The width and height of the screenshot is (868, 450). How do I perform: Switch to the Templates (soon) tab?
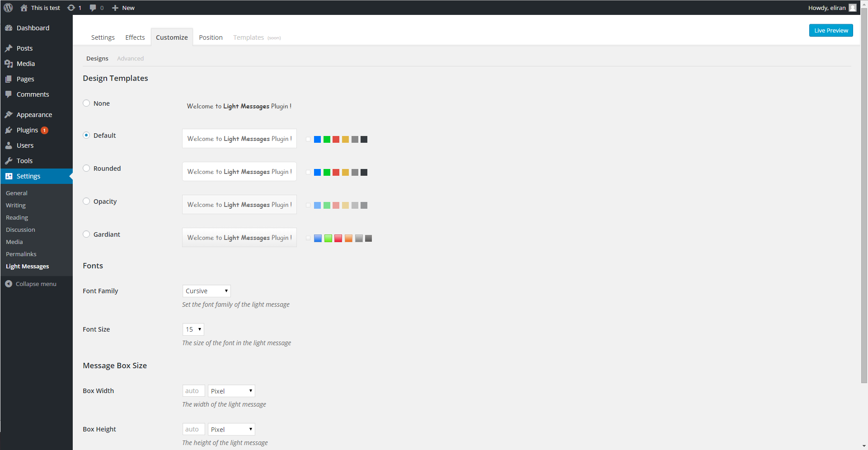coord(257,37)
